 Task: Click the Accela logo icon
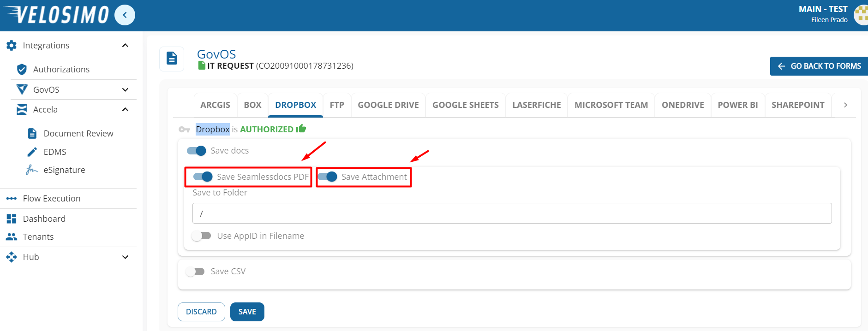pyautogui.click(x=22, y=109)
